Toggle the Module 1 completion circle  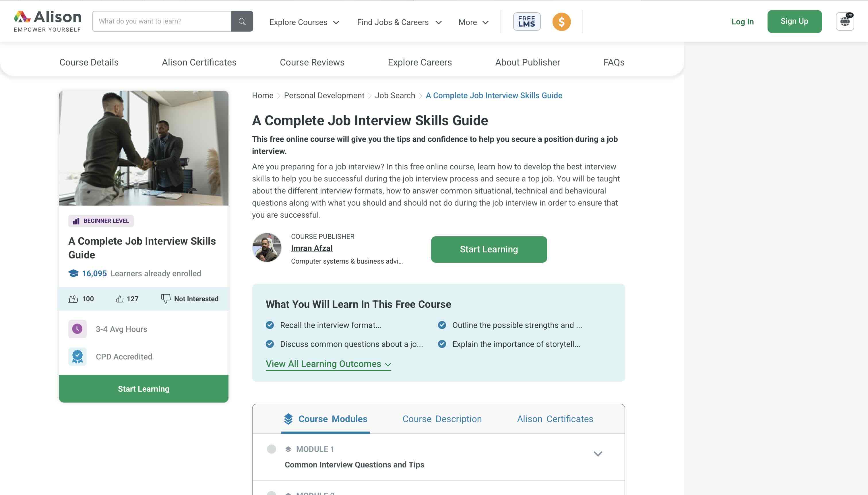coord(271,449)
